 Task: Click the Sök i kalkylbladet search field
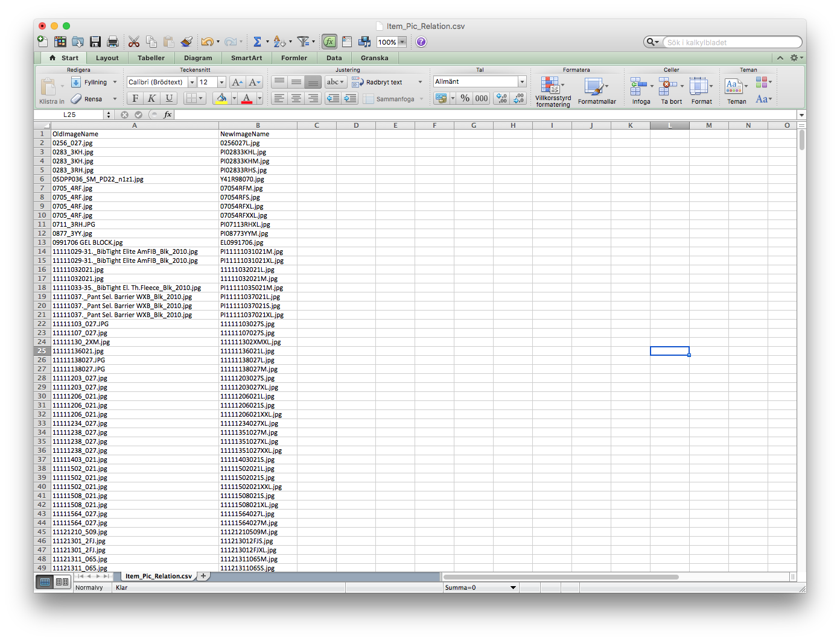(x=733, y=42)
